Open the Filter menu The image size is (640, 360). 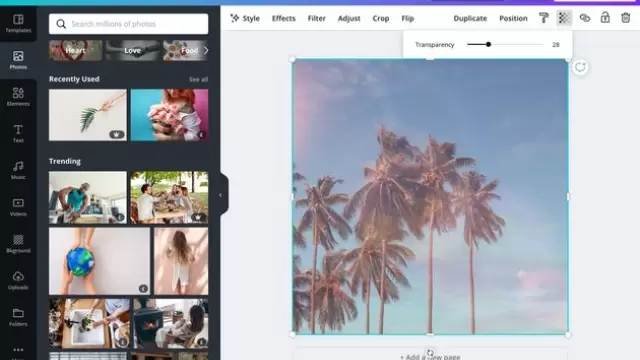[317, 18]
